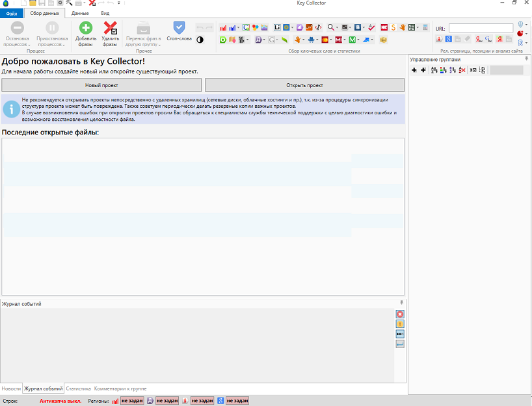Select the Сбор данных ribbon tab

tap(44, 13)
